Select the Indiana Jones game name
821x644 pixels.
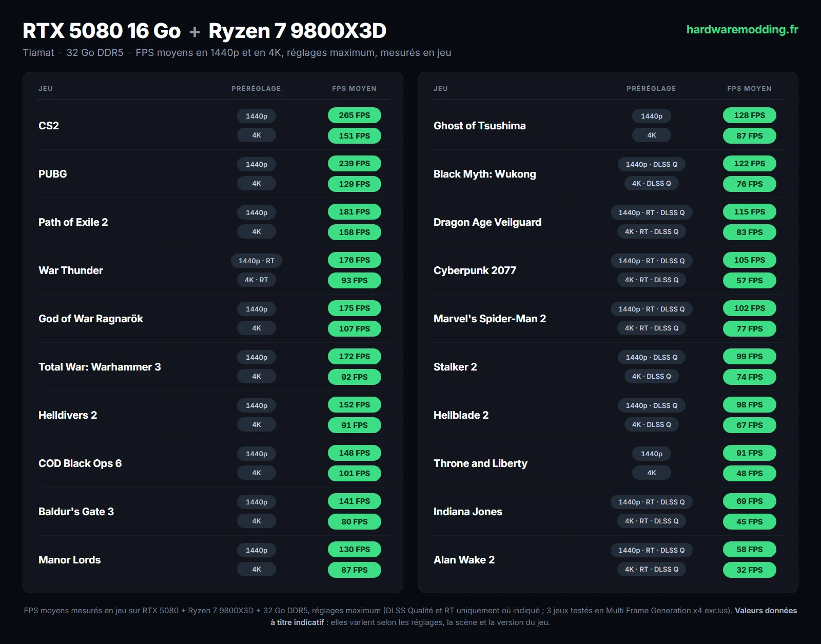click(468, 512)
